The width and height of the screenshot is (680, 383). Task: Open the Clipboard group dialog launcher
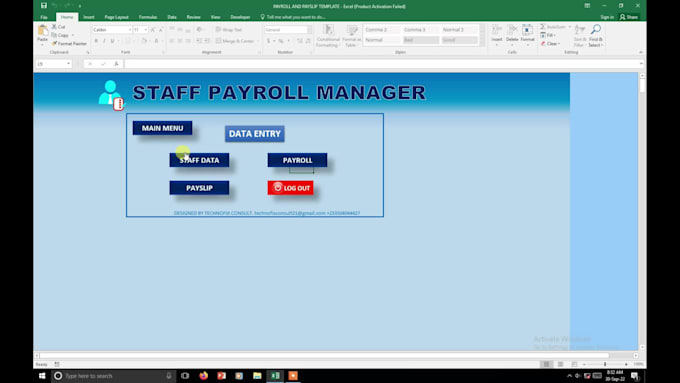(88, 52)
